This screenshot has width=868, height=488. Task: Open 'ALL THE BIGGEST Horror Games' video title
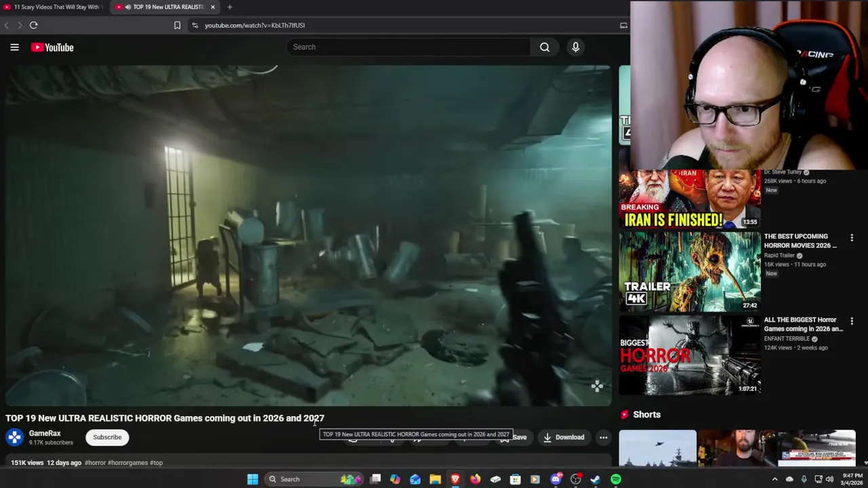point(804,325)
